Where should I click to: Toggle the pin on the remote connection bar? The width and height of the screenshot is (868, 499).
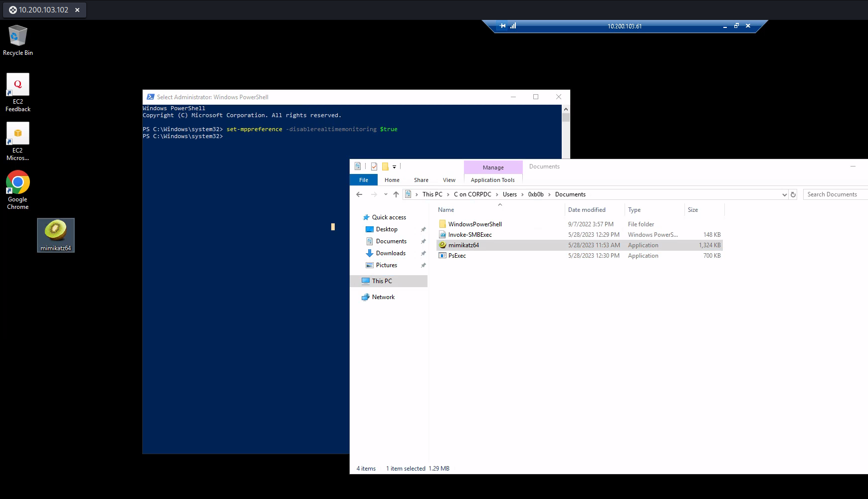[x=502, y=26]
